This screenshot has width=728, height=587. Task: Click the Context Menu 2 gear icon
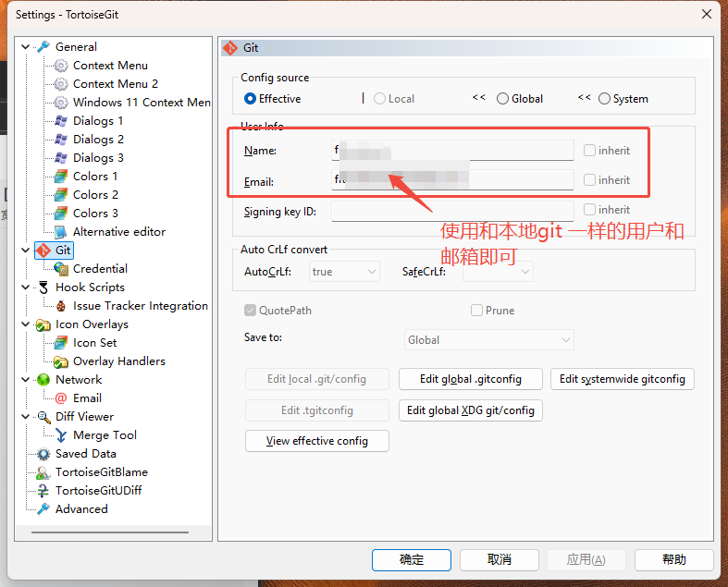pos(61,84)
